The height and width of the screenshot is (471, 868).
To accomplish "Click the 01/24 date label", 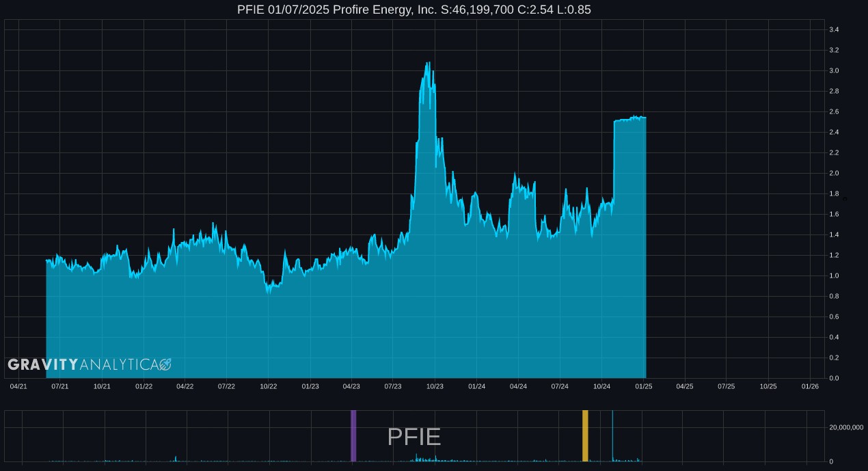I will pyautogui.click(x=476, y=386).
